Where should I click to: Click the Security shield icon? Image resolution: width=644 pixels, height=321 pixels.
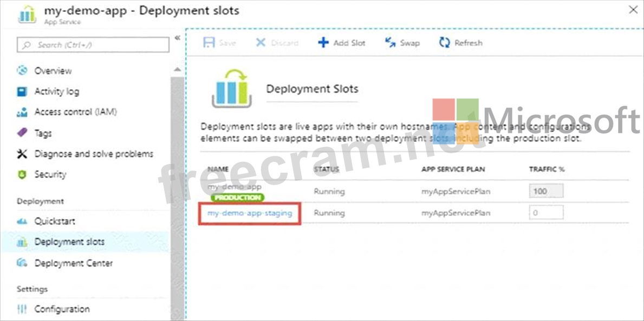coord(22,175)
